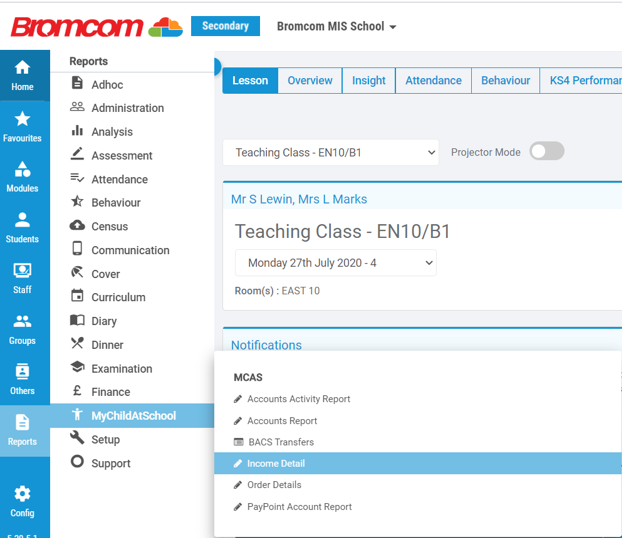The image size is (622, 538).
Task: Click the Support circle icon
Action: [x=77, y=461]
